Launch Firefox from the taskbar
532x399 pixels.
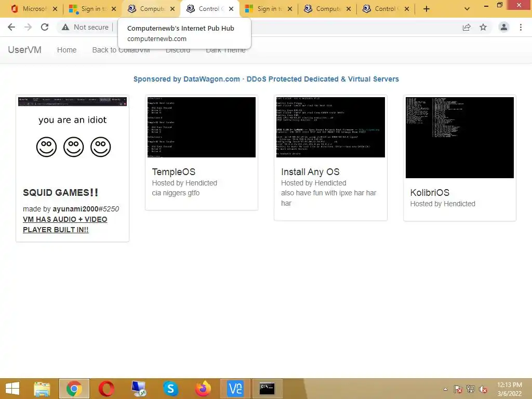click(203, 389)
